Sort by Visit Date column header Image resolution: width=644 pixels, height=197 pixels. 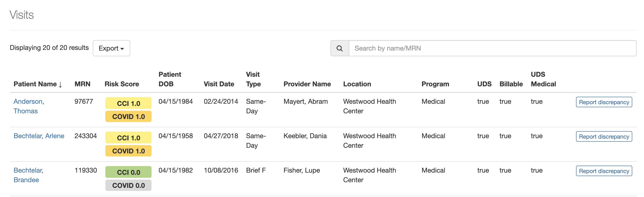click(x=219, y=84)
